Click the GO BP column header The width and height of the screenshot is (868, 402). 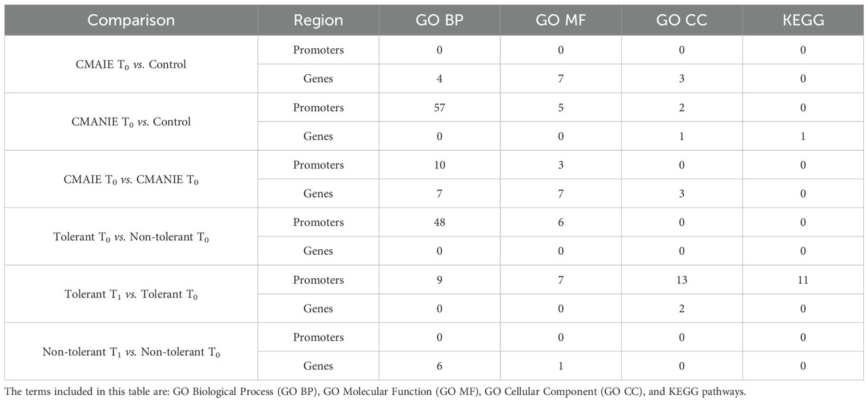tap(439, 20)
